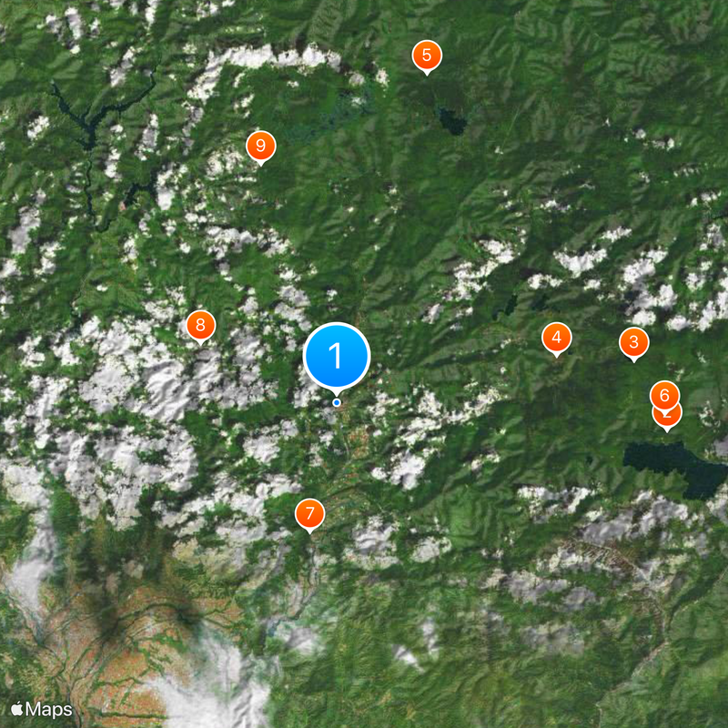This screenshot has width=728, height=728.
Task: Select the large dark lake below pin 2
Action: [x=675, y=468]
